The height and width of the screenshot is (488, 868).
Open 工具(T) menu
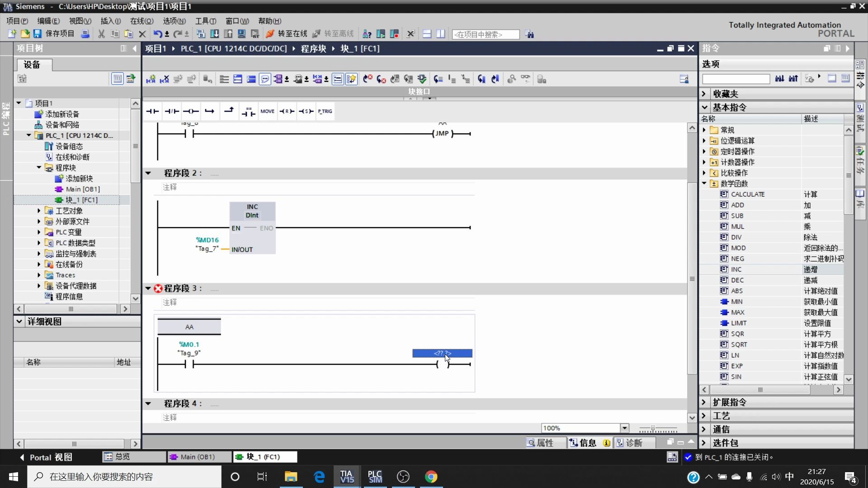click(x=206, y=21)
